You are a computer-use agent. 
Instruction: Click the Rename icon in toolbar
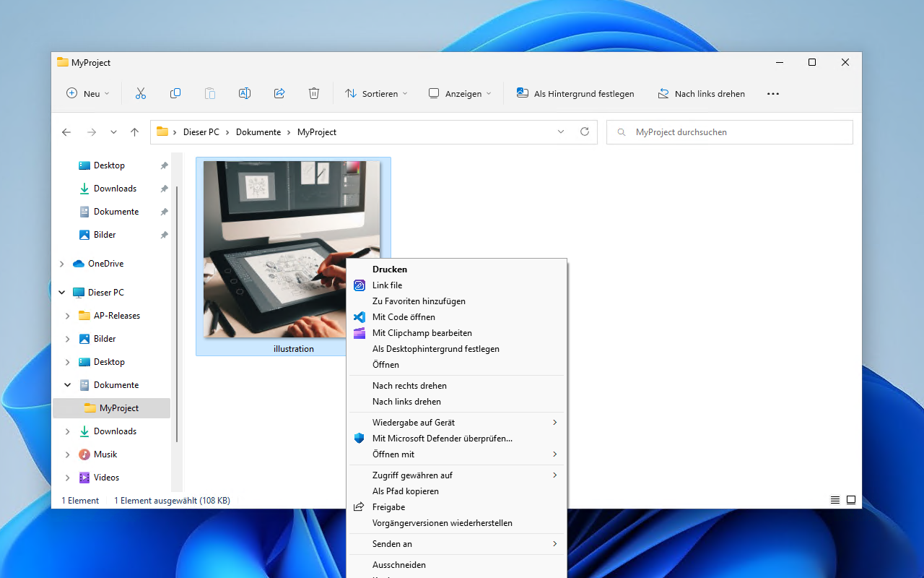[x=245, y=93]
